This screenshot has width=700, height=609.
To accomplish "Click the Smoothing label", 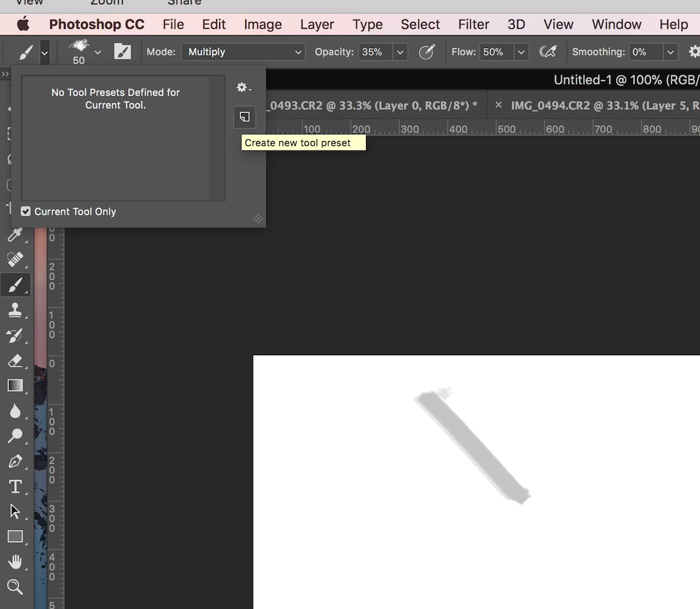I will click(x=599, y=52).
